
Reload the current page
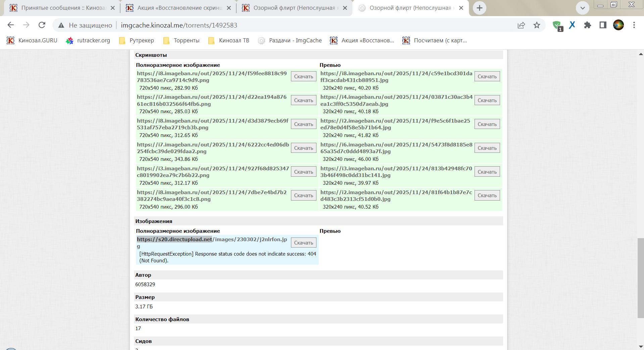[42, 25]
